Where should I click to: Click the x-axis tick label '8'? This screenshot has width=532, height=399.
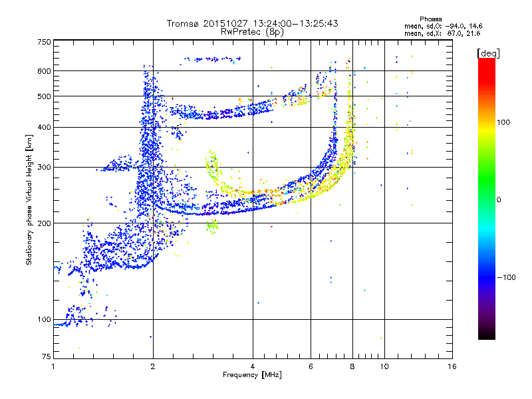352,366
